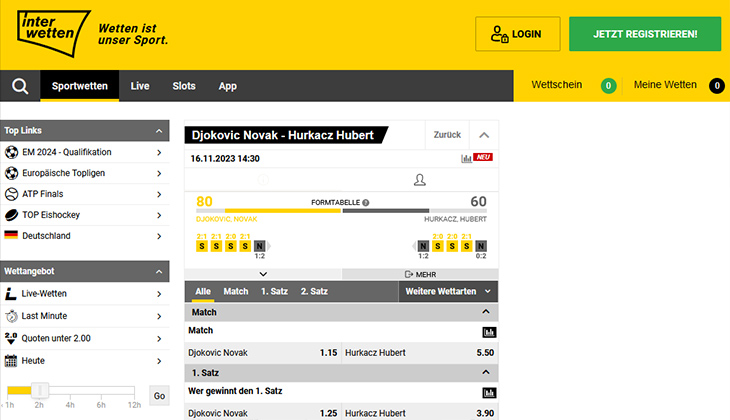Click the German flag icon
Viewport: 730px width, 420px height.
(x=11, y=235)
